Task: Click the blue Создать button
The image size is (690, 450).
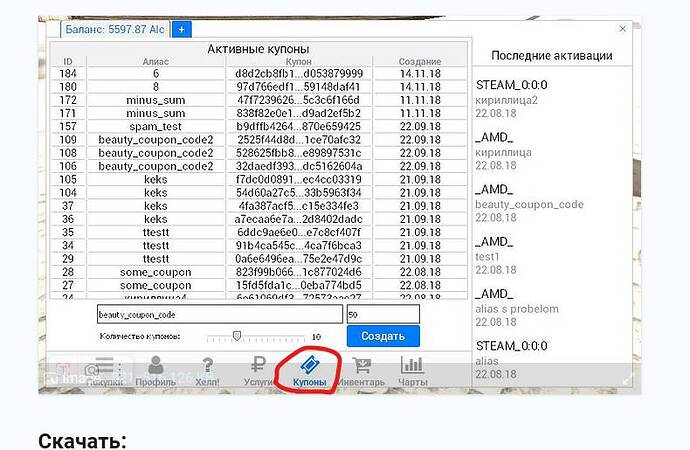Action: (x=382, y=337)
